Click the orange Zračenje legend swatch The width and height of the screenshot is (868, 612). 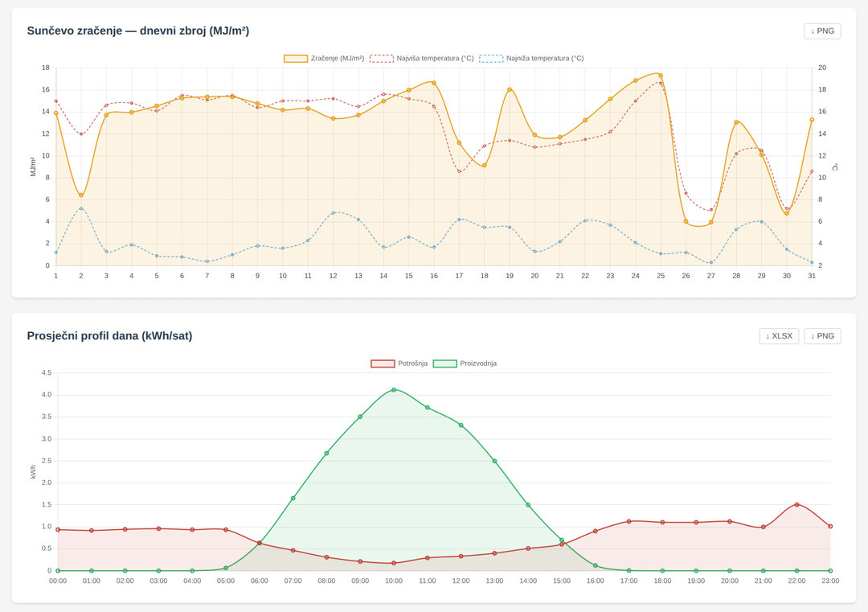(x=296, y=59)
